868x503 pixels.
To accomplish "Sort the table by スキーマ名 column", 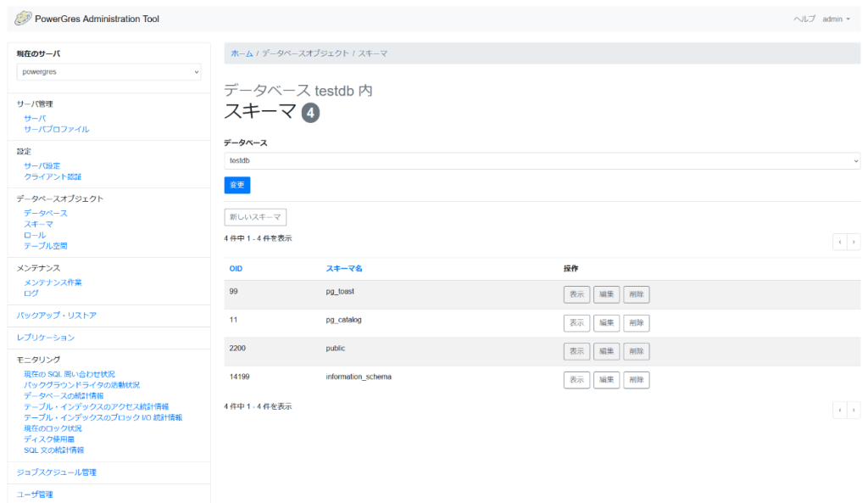I will [344, 269].
